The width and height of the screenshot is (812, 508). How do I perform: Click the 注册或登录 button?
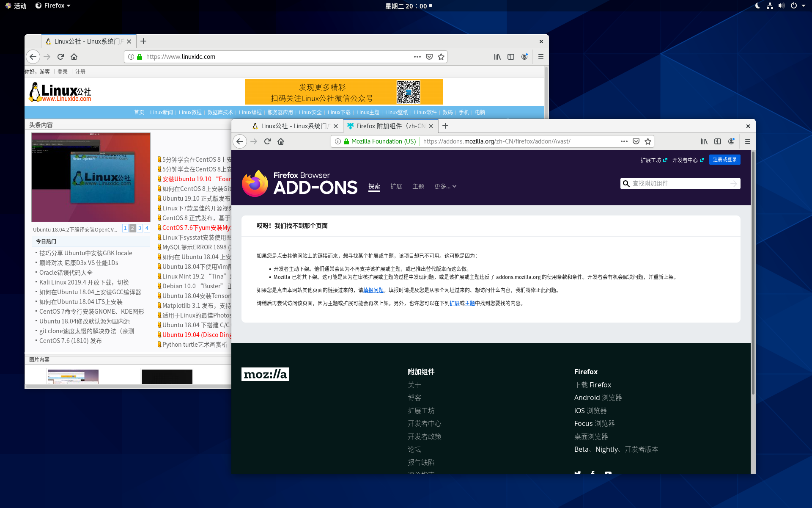point(724,160)
